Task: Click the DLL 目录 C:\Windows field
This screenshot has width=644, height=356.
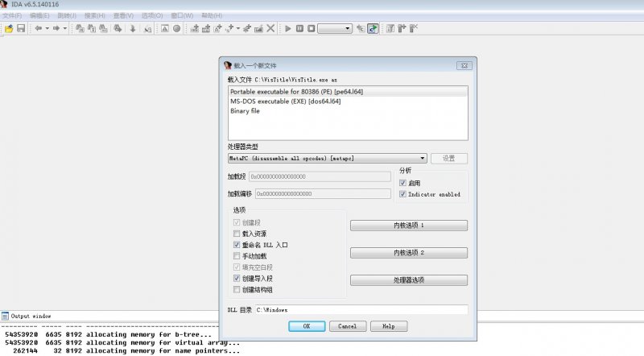Action: [x=361, y=309]
